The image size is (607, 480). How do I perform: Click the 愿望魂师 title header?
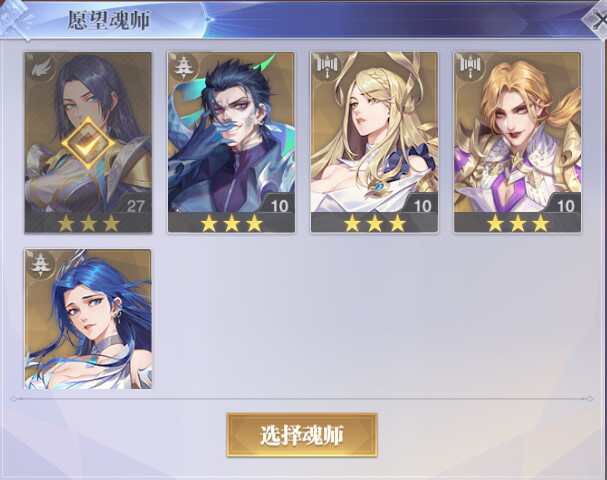(x=109, y=20)
